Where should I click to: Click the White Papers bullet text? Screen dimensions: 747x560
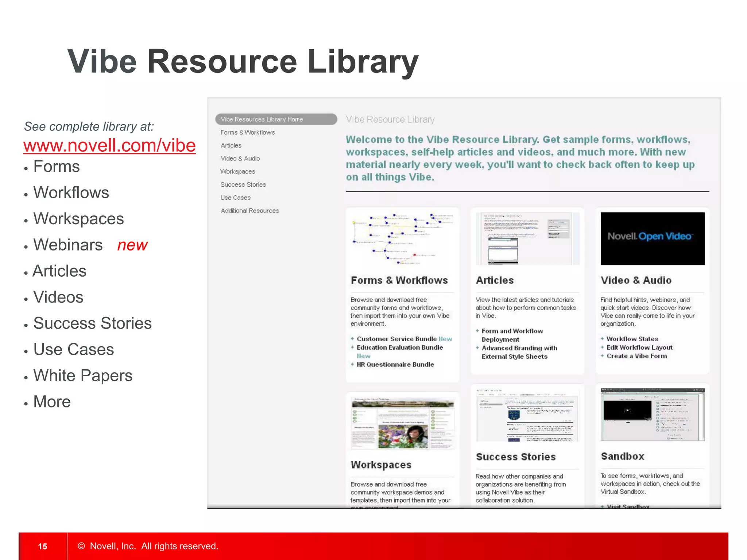[83, 376]
